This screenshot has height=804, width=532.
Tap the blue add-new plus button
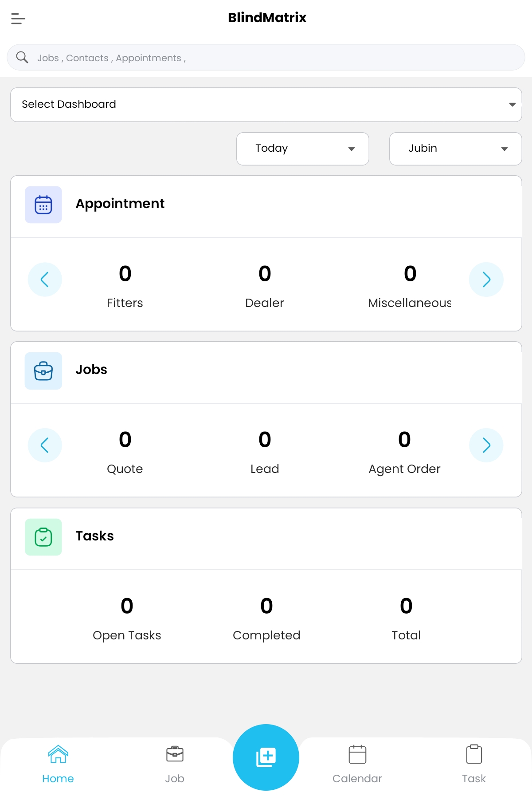[266, 757]
